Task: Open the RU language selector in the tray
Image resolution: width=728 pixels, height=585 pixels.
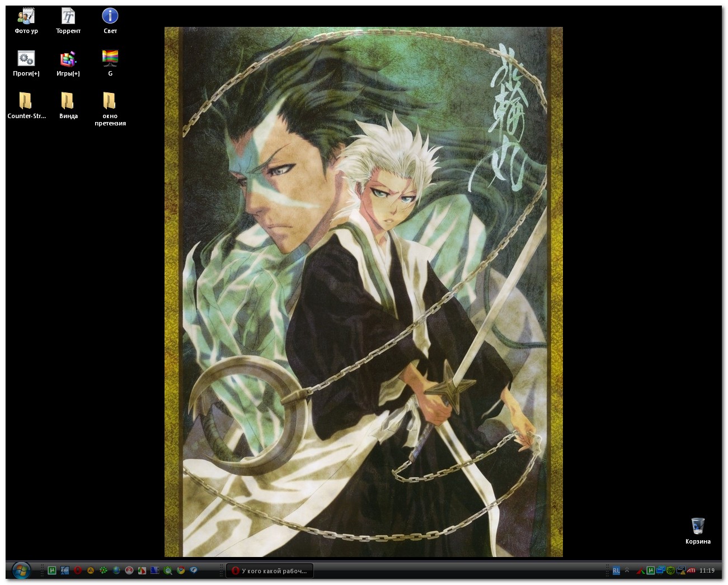Action: (616, 570)
